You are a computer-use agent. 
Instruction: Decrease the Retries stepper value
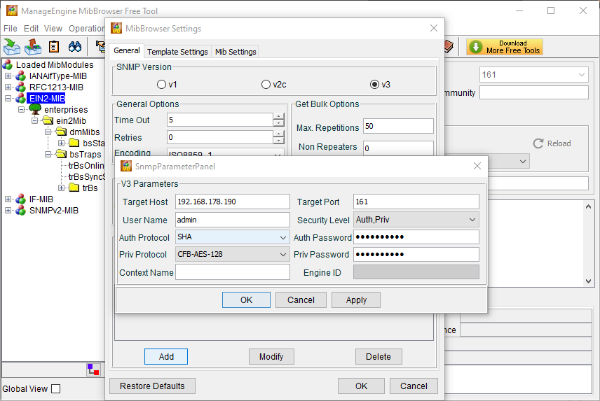279,140
